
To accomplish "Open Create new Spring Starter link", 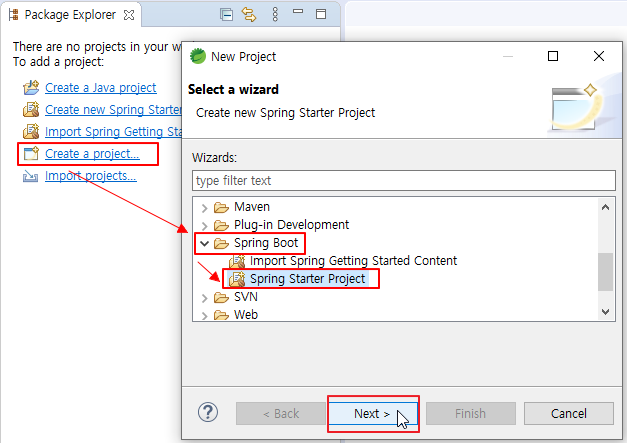I will tap(113, 110).
